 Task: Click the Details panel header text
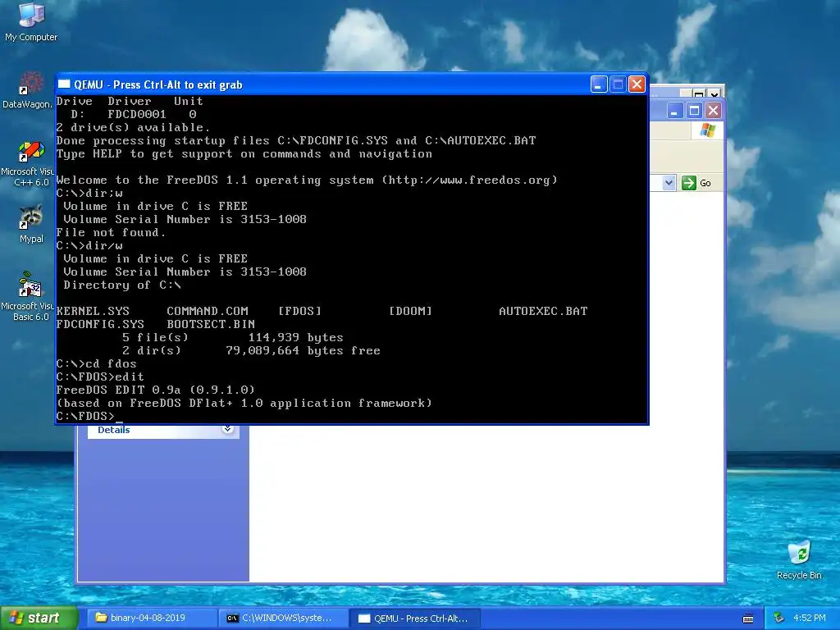tap(113, 430)
